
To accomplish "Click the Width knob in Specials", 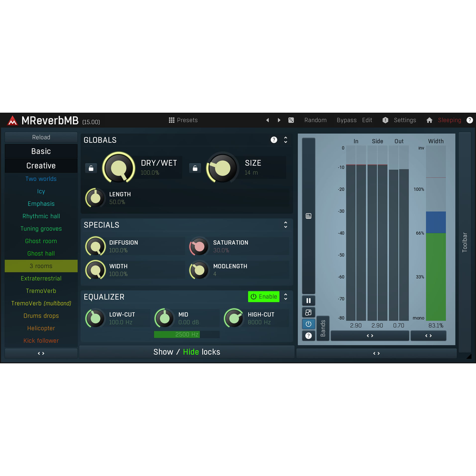I will coord(95,270).
